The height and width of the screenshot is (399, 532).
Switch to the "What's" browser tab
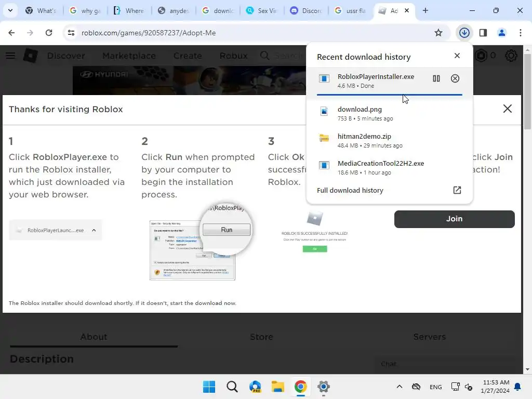point(41,10)
